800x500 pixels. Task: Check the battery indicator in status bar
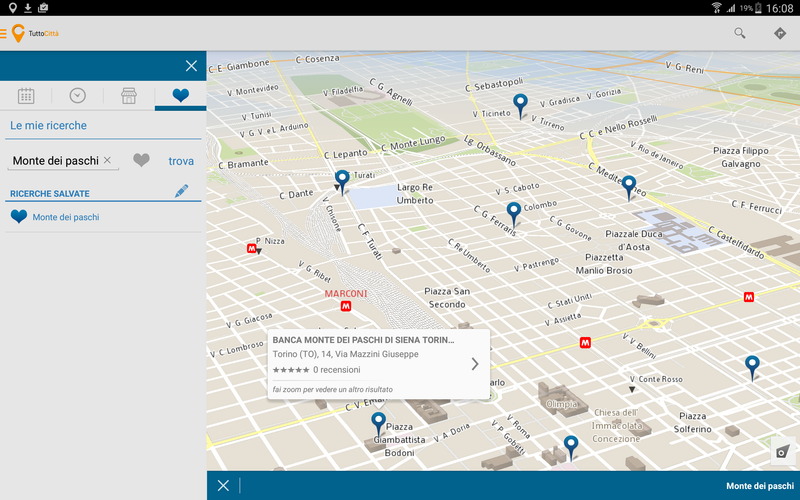[x=758, y=8]
